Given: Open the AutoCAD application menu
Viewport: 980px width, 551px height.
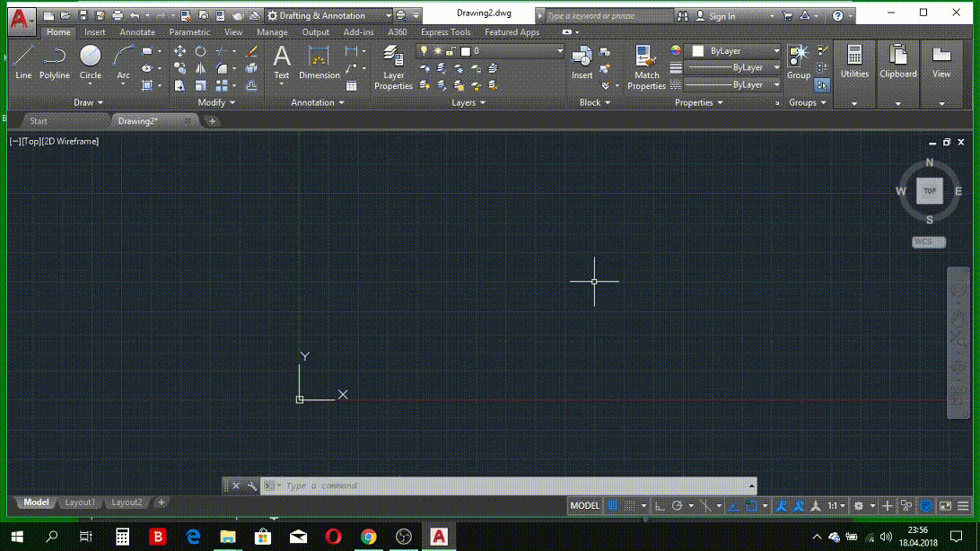Looking at the screenshot, I should pyautogui.click(x=22, y=20).
